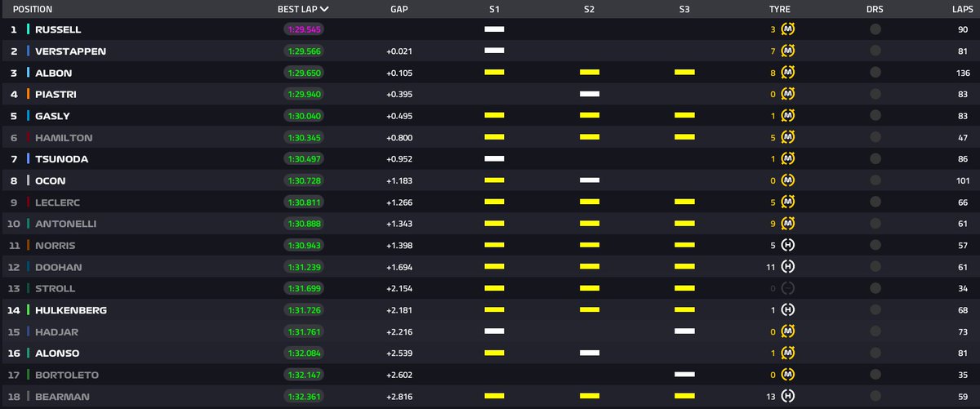Screen dimensions: 980x409
Task: Click the GAP column header
Action: (x=398, y=10)
